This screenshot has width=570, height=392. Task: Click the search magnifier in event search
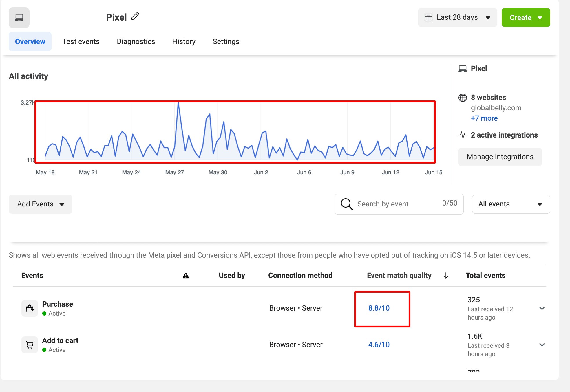[346, 204]
